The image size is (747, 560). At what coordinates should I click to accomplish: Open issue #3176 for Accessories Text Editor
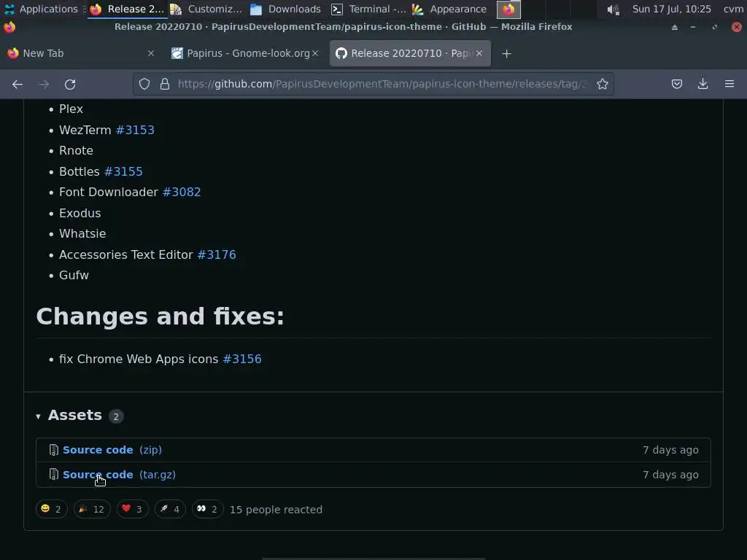coord(217,254)
